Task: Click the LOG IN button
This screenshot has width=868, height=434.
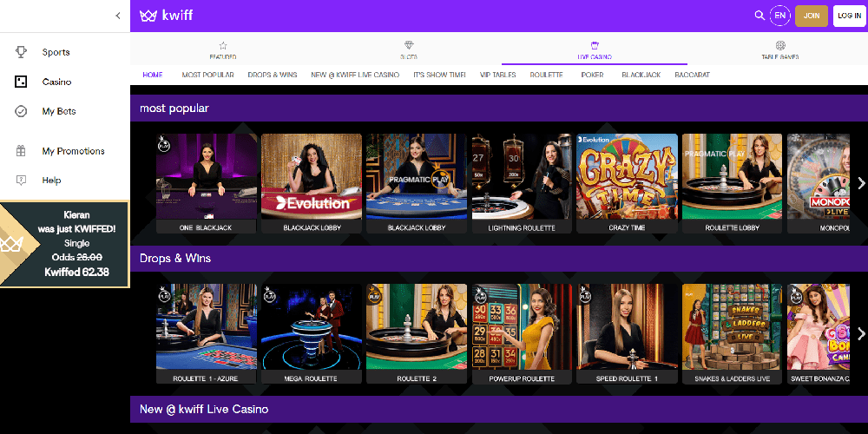Action: click(x=849, y=16)
